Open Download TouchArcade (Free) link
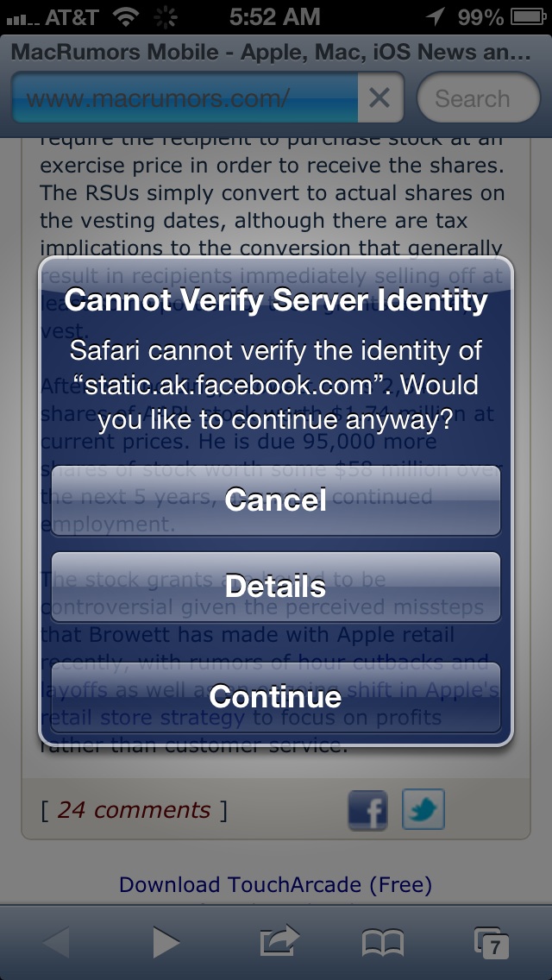The width and height of the screenshot is (552, 980). pyautogui.click(x=276, y=884)
